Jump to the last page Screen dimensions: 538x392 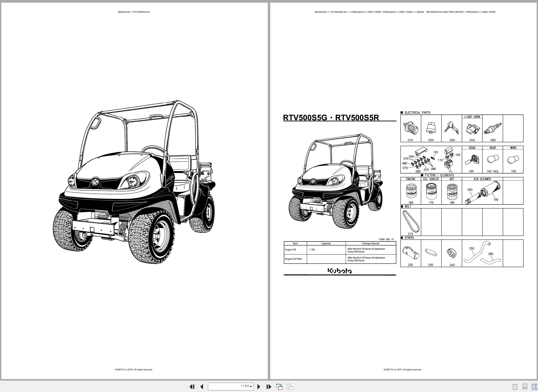coord(269,387)
